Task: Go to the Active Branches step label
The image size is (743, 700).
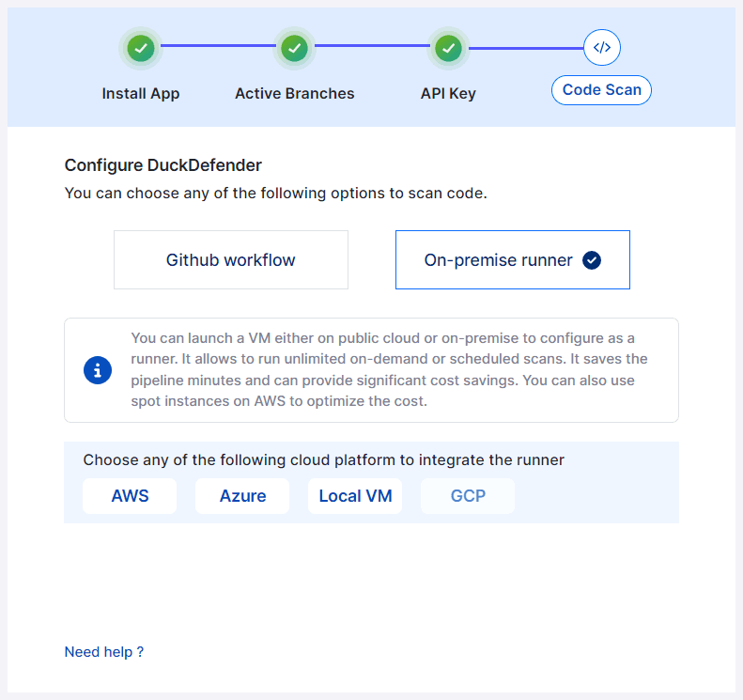Action: point(295,93)
